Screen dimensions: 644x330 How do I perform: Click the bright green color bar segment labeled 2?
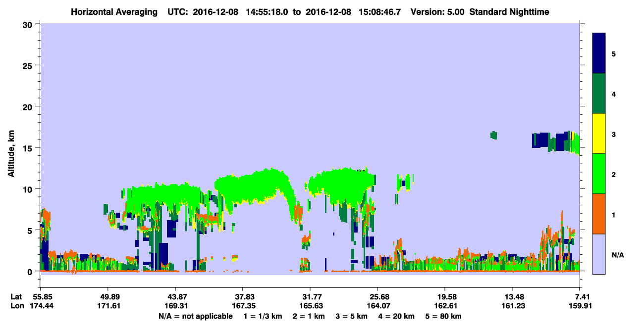click(x=599, y=174)
